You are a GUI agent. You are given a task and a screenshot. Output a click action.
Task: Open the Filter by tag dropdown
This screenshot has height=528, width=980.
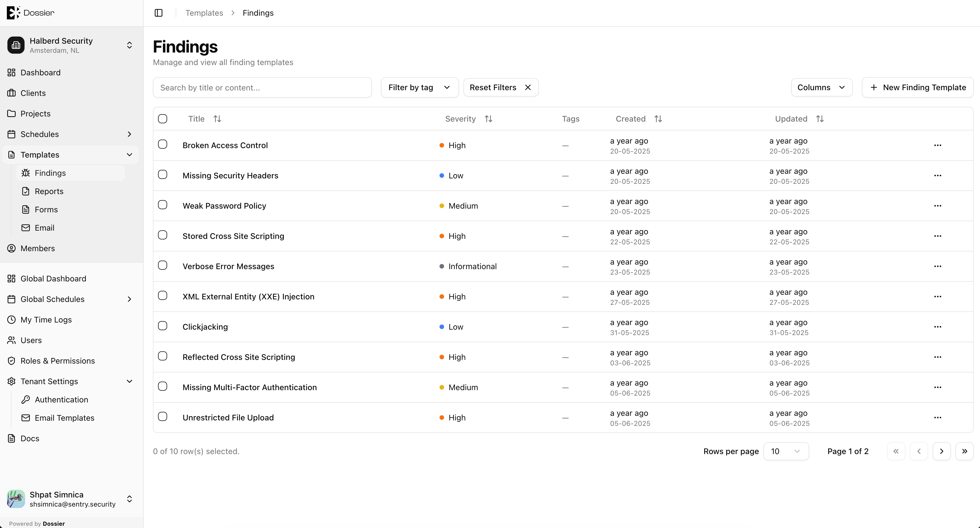coord(420,88)
